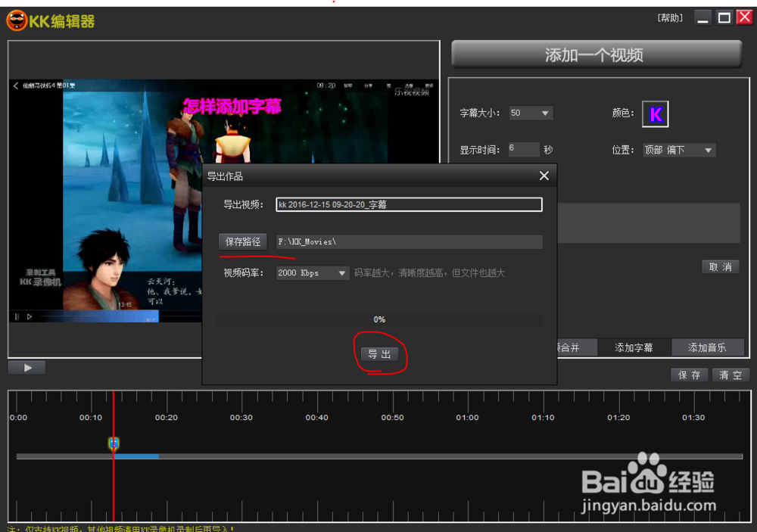Click the small play icon inside video preview
This screenshot has height=532, width=757.
pyautogui.click(x=30, y=316)
